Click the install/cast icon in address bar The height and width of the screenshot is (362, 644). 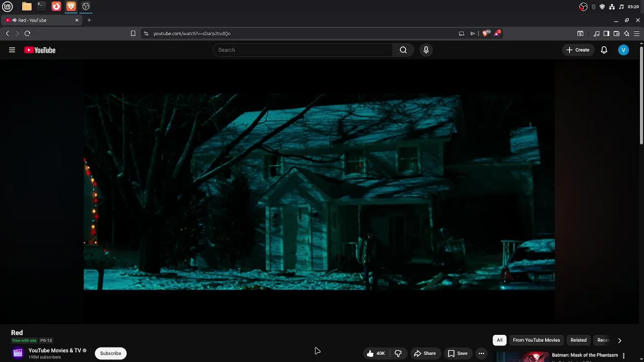(x=461, y=34)
